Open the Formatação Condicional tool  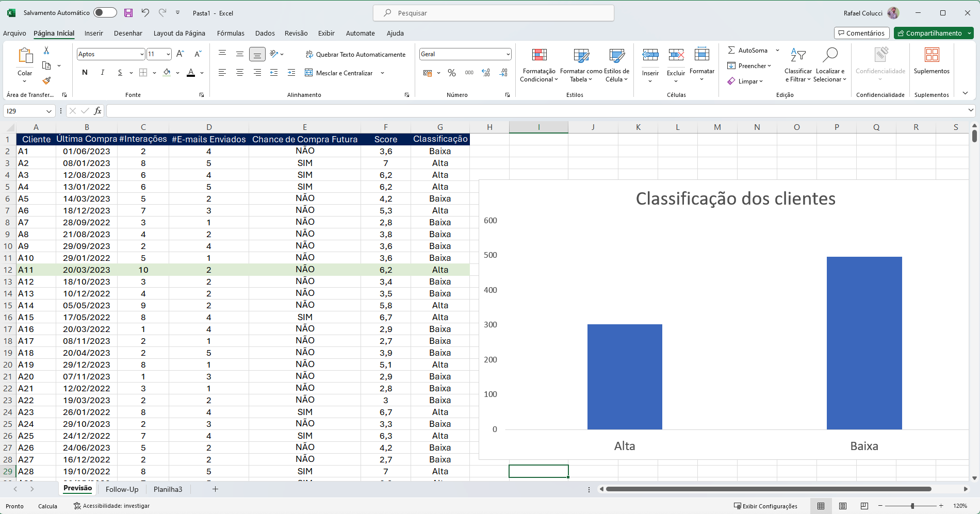click(x=538, y=65)
